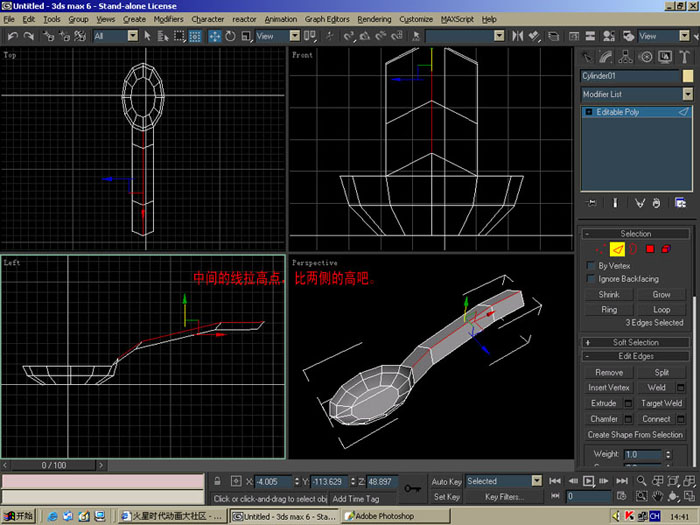Open the Modifiers menu

point(168,19)
